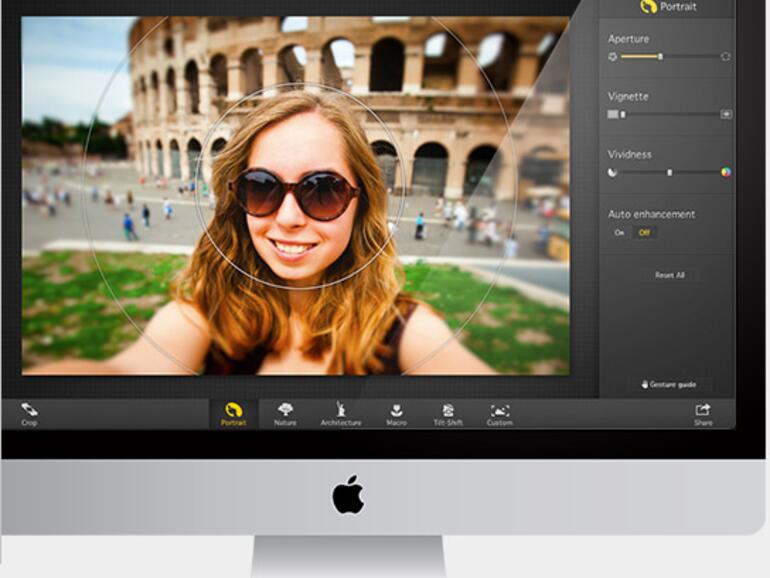Turn Auto enhancement Off
Screen dimensions: 770x578
point(644,232)
